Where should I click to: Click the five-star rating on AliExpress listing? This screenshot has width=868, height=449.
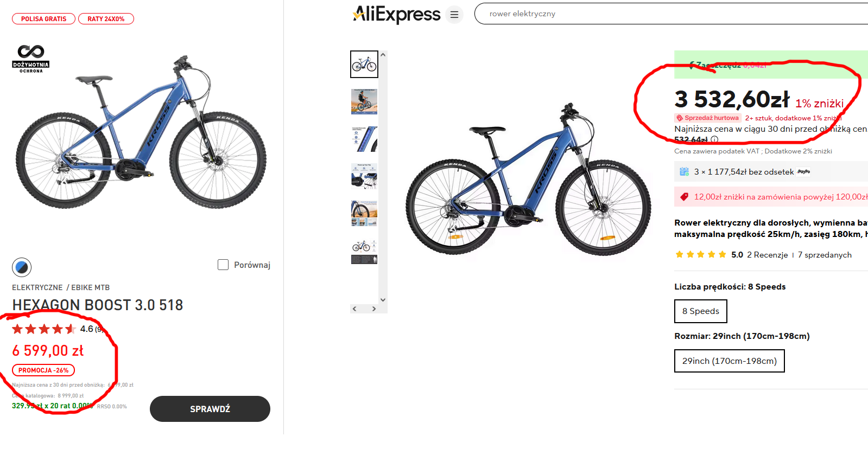[x=700, y=255]
